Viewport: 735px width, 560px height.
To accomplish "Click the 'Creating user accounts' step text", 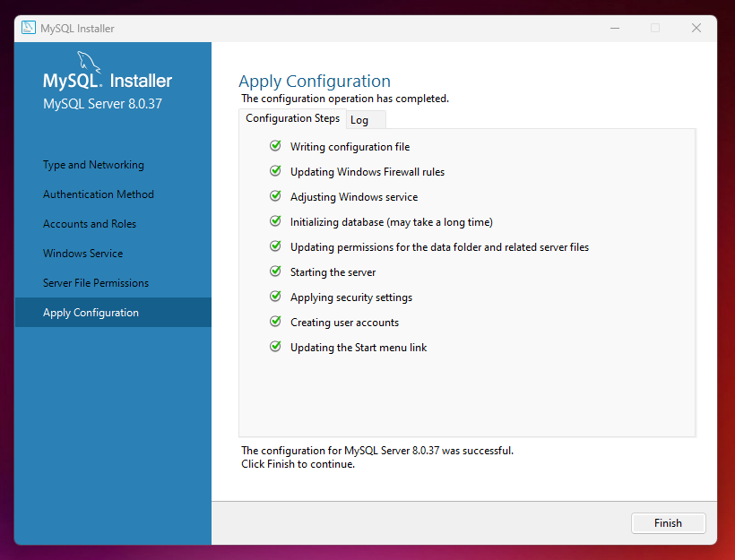I will [344, 323].
